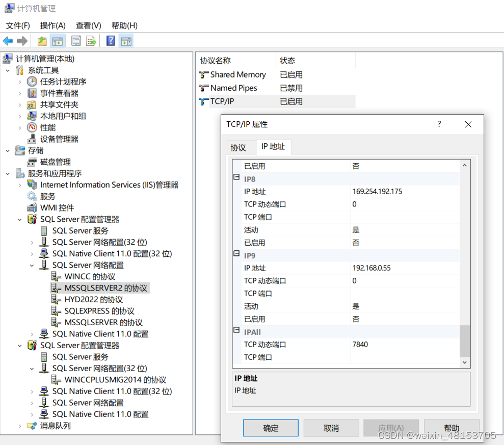Toggle the Show/Hide Action Pane icon
504x445 pixels.
click(x=126, y=41)
